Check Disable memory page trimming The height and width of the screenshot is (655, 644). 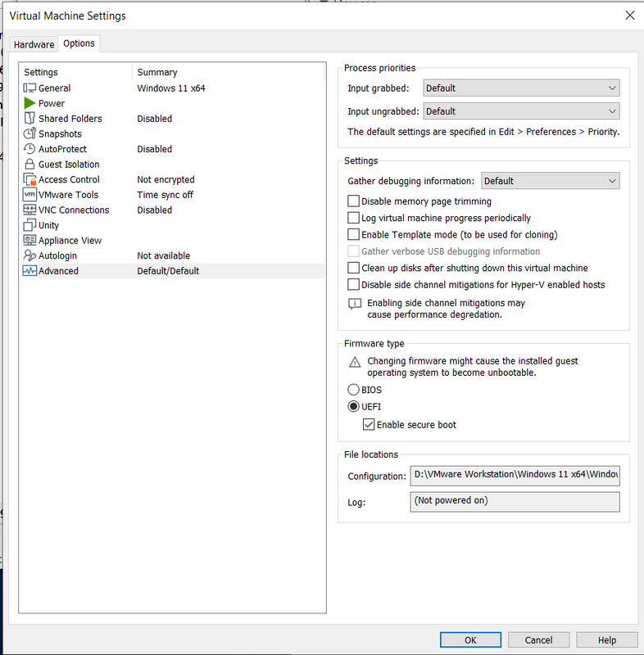354,201
